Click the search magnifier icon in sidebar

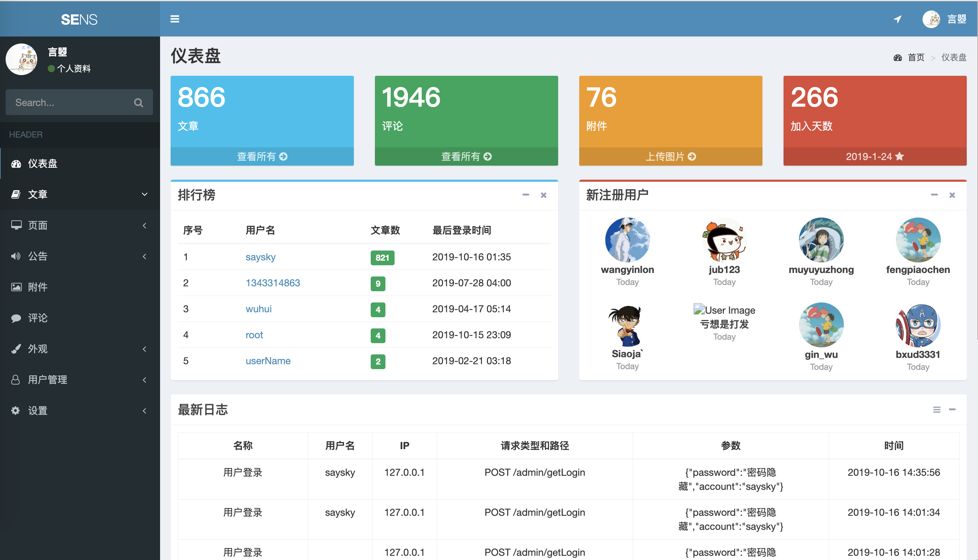tap(139, 103)
